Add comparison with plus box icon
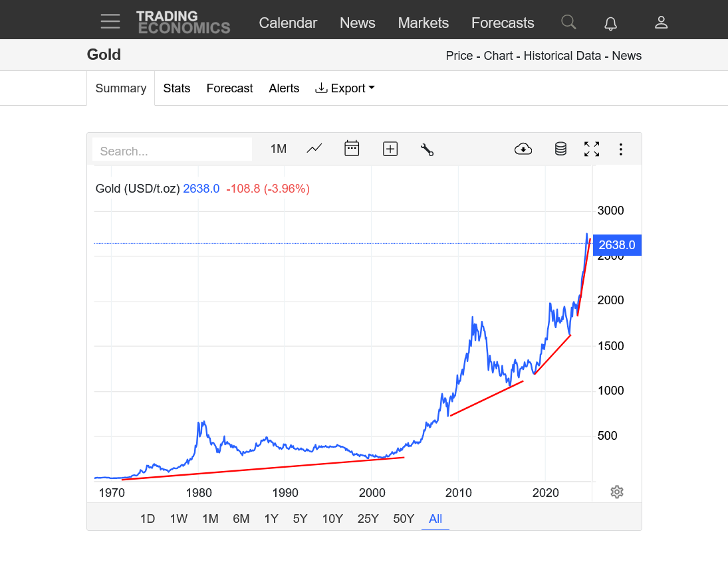Image resolution: width=728 pixels, height=564 pixels. 390,149
